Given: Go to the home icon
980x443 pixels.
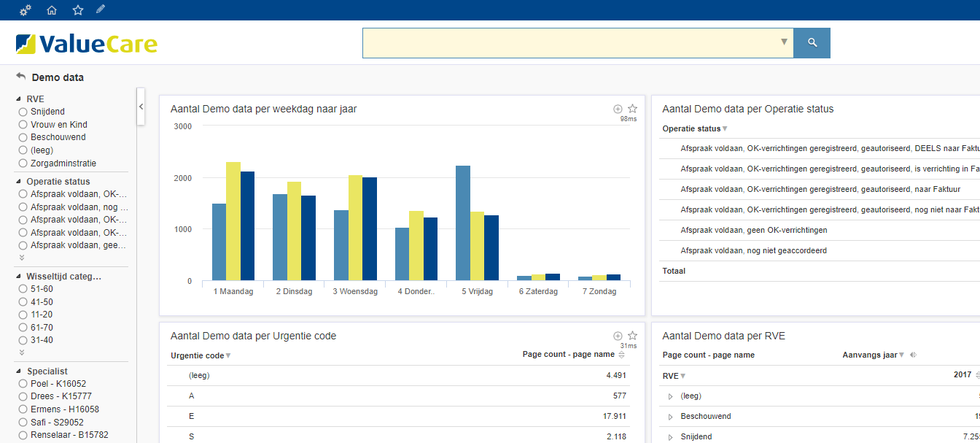Looking at the screenshot, I should [x=52, y=10].
